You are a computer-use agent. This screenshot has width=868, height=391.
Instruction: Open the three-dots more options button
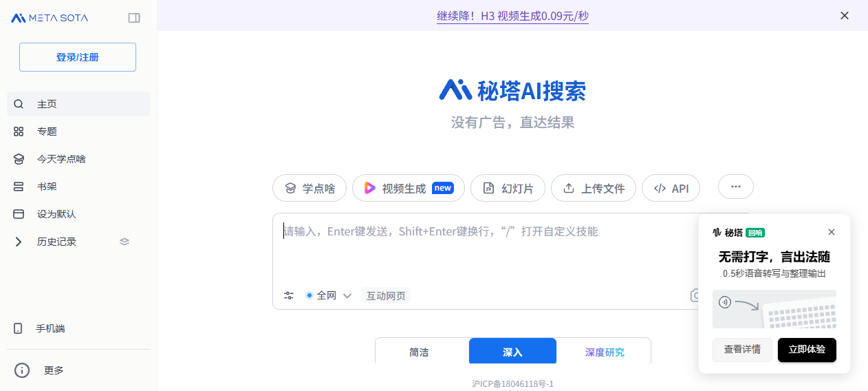point(736,187)
